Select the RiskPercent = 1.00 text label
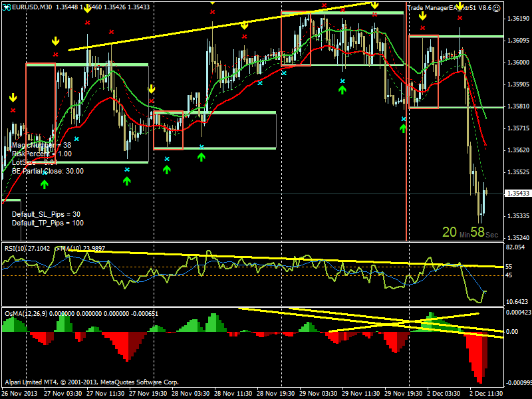Screen dimensions: 532x399 [42, 154]
